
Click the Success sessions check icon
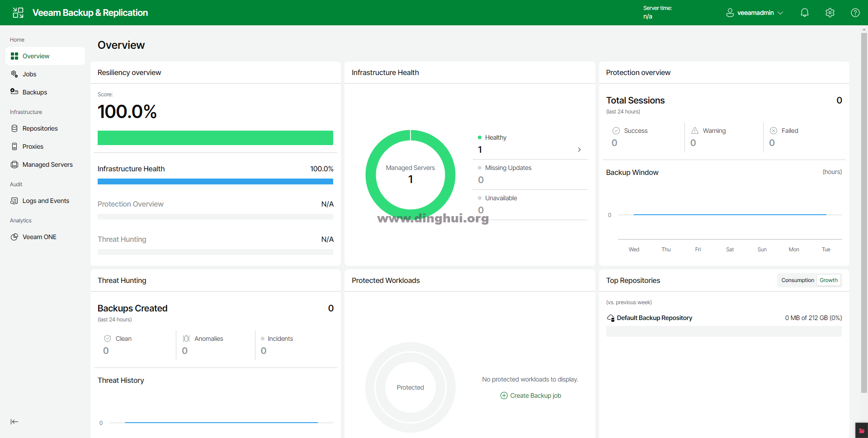tap(616, 131)
